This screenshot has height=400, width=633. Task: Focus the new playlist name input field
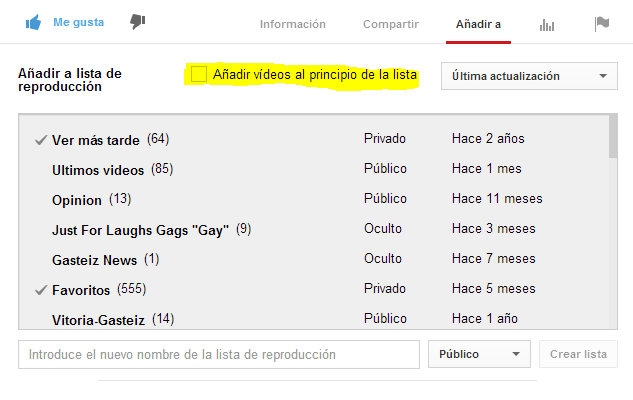(x=219, y=354)
